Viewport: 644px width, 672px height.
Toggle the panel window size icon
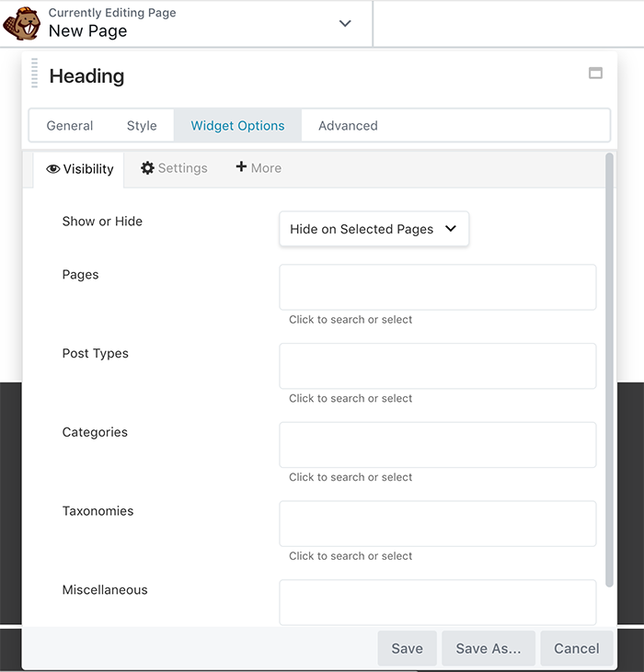(x=595, y=73)
